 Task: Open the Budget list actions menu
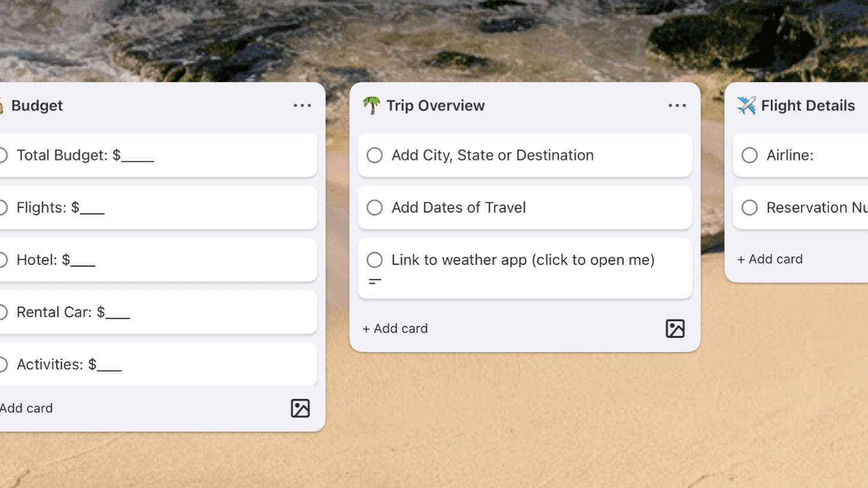point(302,106)
